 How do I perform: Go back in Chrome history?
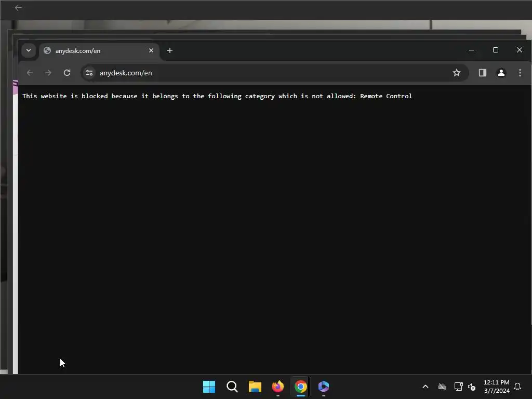click(x=30, y=73)
